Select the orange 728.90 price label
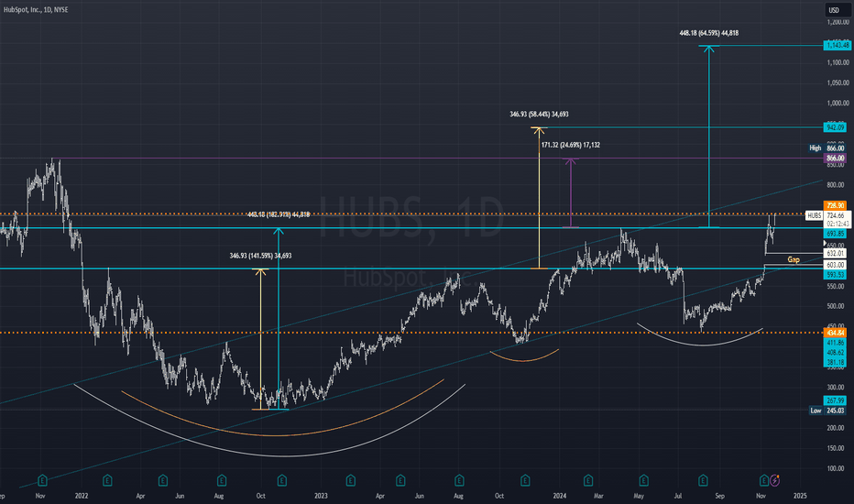 coord(835,205)
